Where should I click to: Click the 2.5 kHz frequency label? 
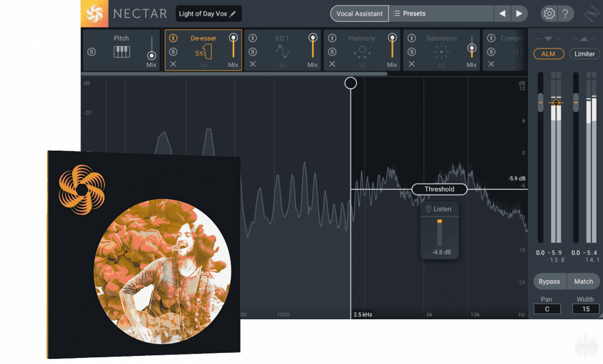point(363,315)
